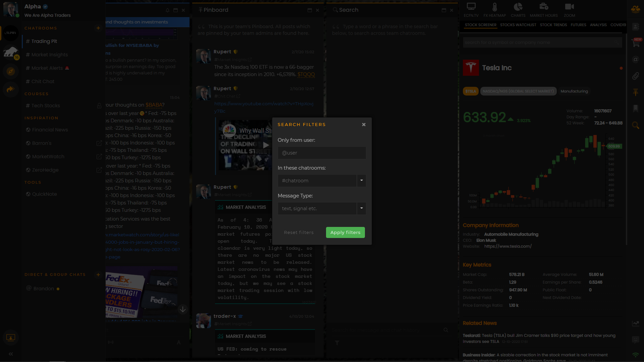Close the Search Filters dialog
This screenshot has width=644, height=362.
(364, 125)
